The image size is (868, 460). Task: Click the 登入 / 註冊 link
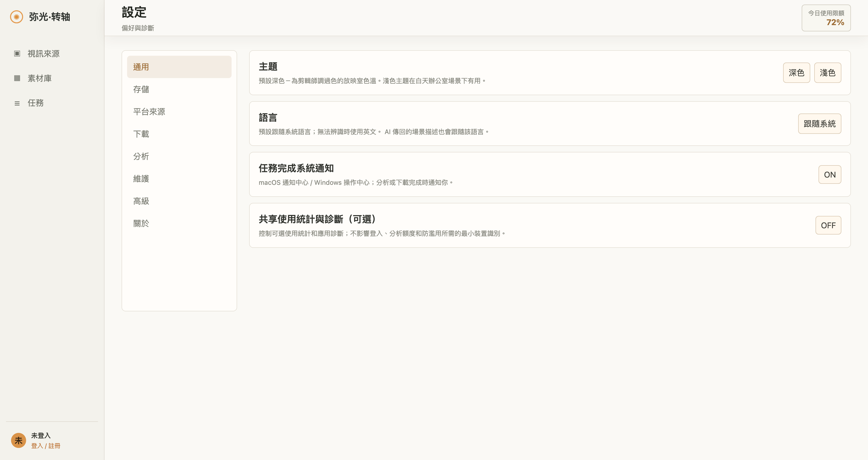tap(45, 446)
